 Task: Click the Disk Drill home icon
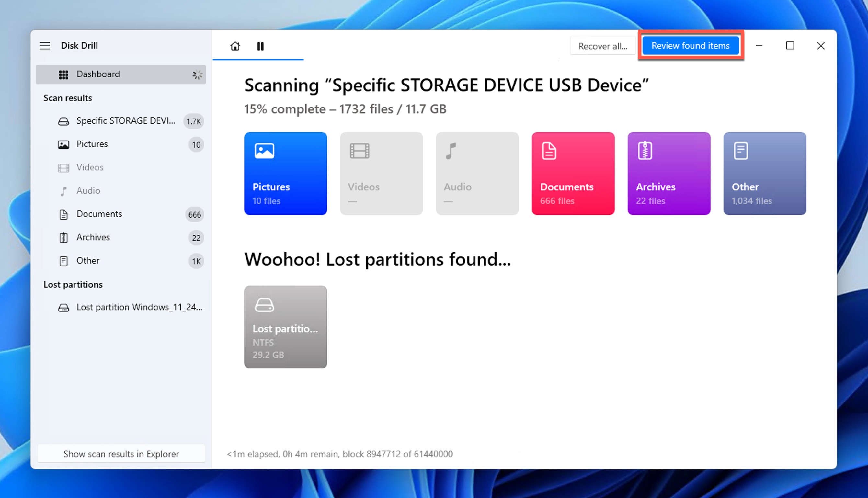[x=235, y=46]
